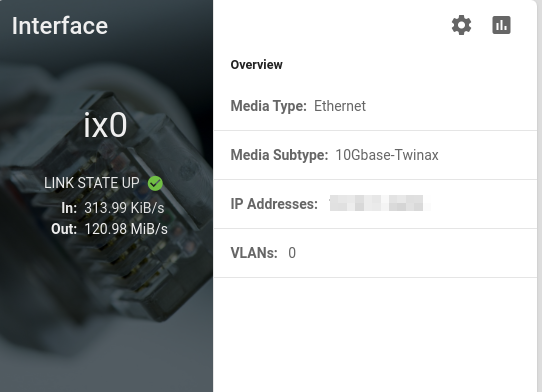Image resolution: width=542 pixels, height=392 pixels.
Task: Open interface settings gear icon
Action: click(461, 25)
